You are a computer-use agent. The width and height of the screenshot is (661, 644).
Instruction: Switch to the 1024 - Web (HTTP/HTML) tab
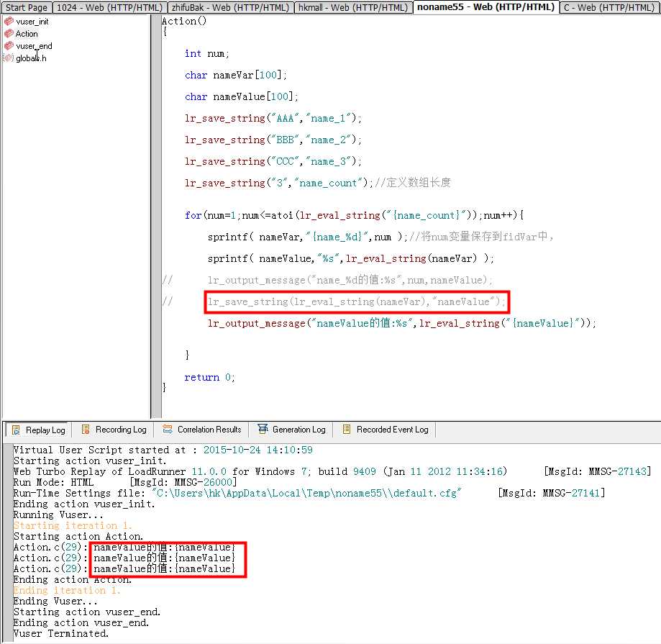109,8
